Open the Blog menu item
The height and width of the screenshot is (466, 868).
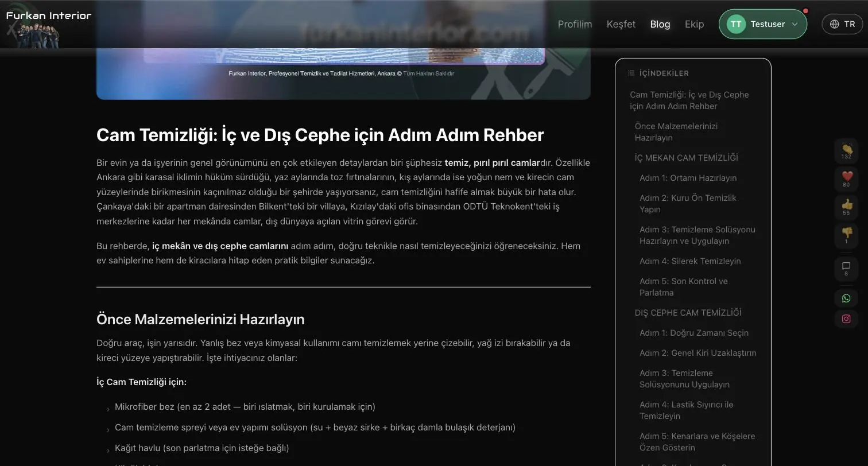[x=660, y=24]
